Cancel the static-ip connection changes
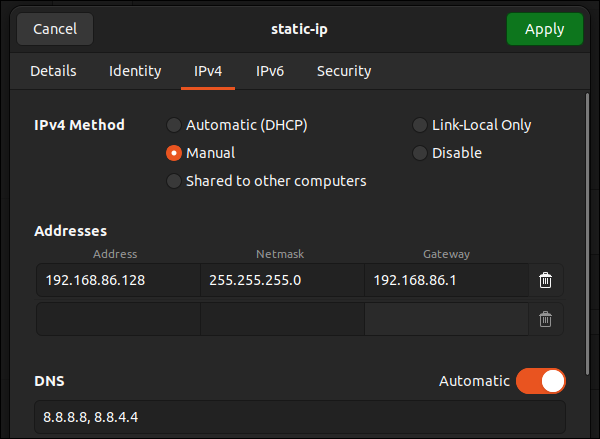 point(55,29)
